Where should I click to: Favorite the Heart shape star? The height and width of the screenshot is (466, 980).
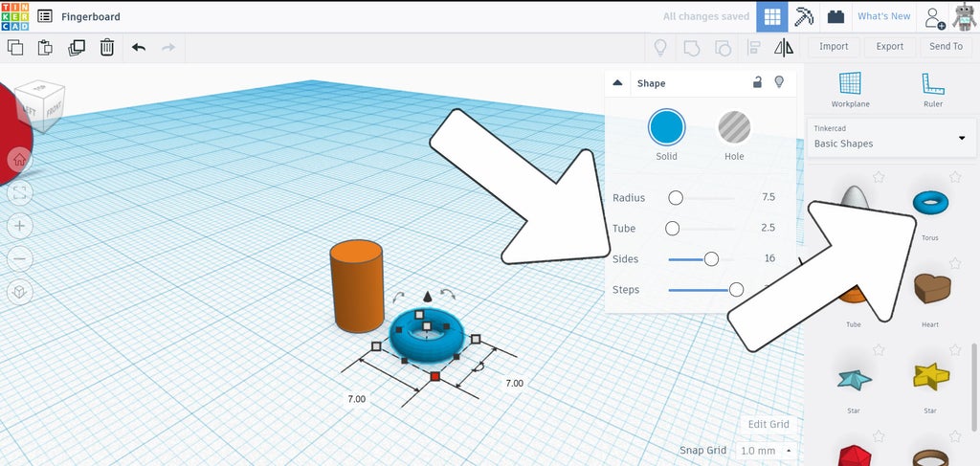[x=954, y=263]
